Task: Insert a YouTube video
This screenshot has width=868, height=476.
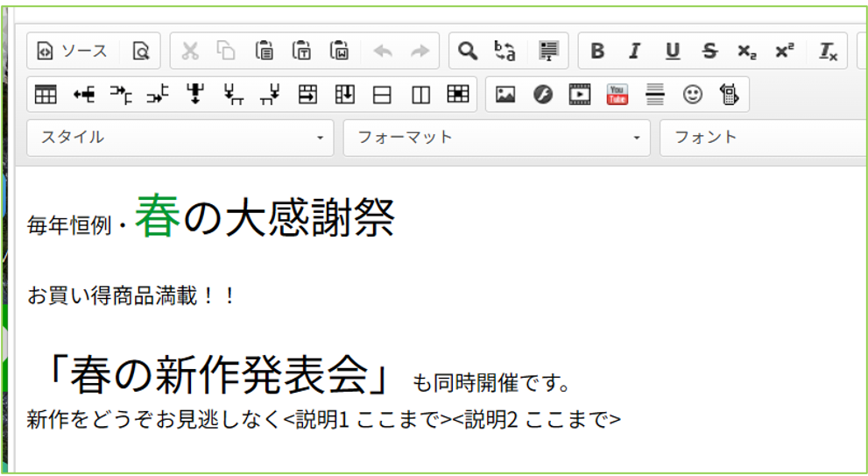Action: pyautogui.click(x=617, y=95)
